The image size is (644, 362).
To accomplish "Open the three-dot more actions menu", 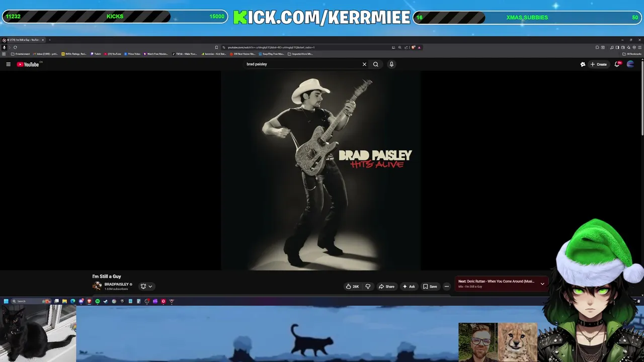I will pyautogui.click(x=446, y=287).
